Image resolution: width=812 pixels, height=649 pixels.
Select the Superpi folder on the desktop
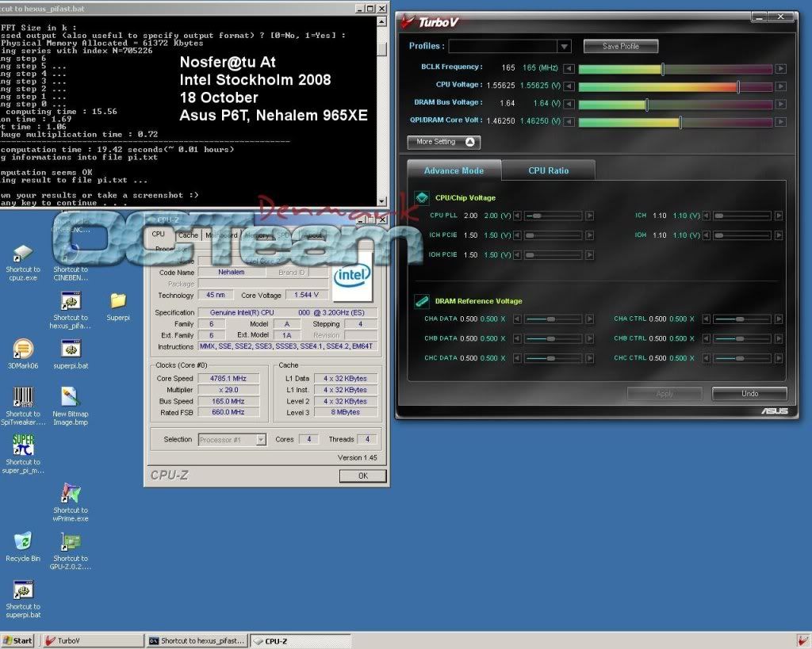(x=118, y=307)
